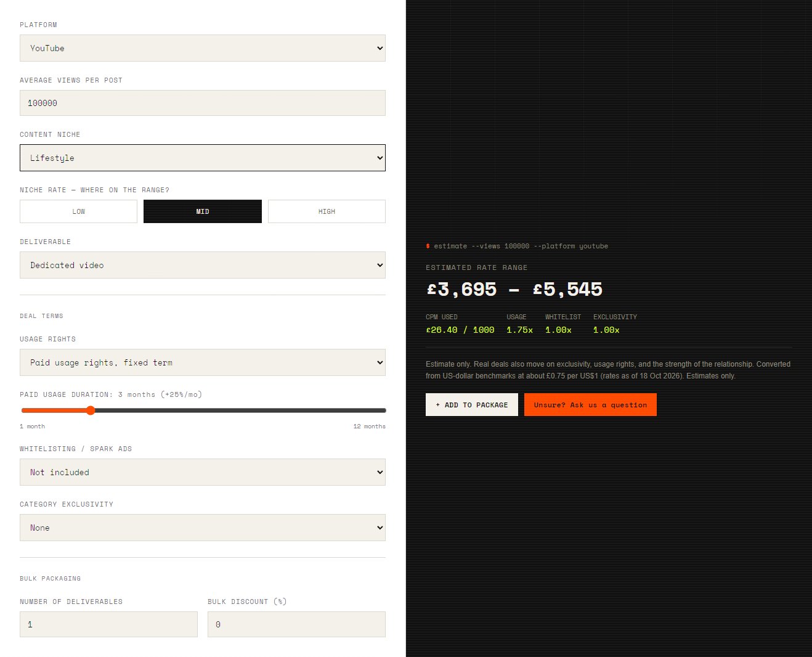Viewport: 812px width, 657px height.
Task: Open the Whitelisting / Spark Ads dropdown
Action: 203,472
